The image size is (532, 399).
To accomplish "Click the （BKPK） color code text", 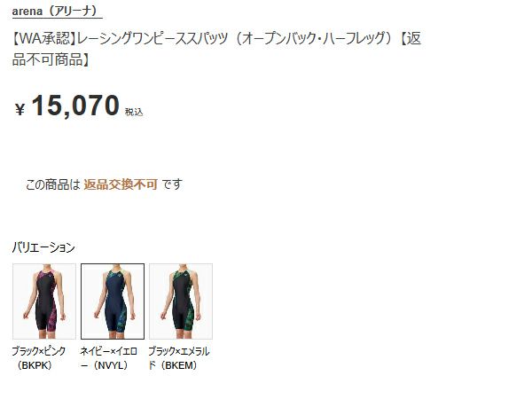I will [x=35, y=365].
